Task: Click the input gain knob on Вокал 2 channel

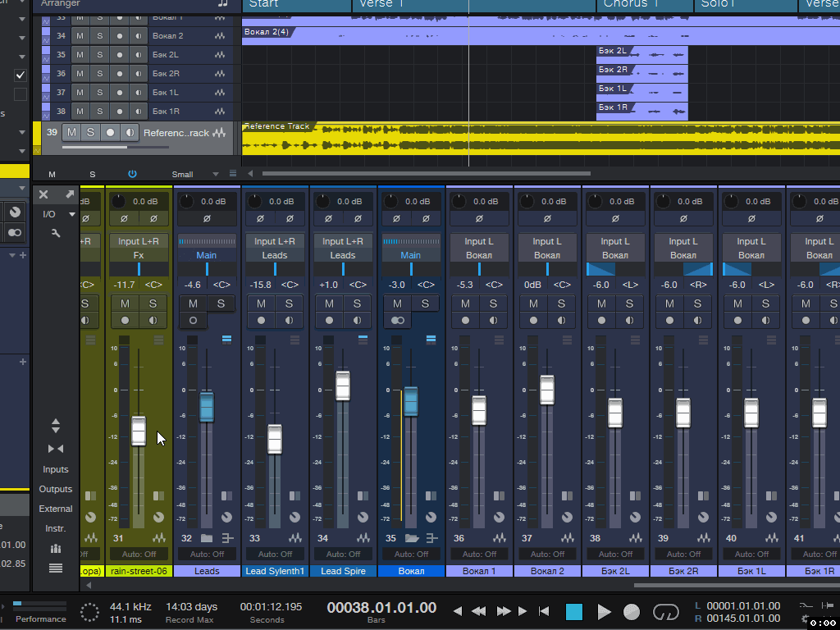Action: [x=527, y=202]
